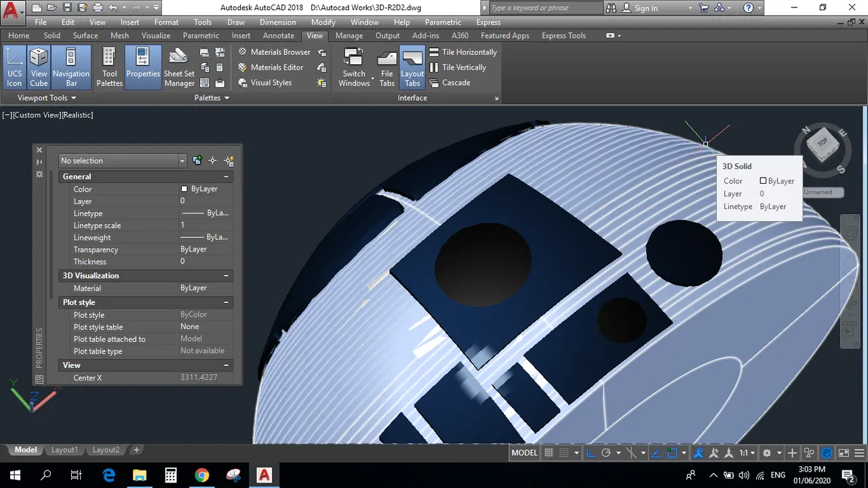Click the keyword search input field
This screenshot has height=488, width=868.
(545, 8)
